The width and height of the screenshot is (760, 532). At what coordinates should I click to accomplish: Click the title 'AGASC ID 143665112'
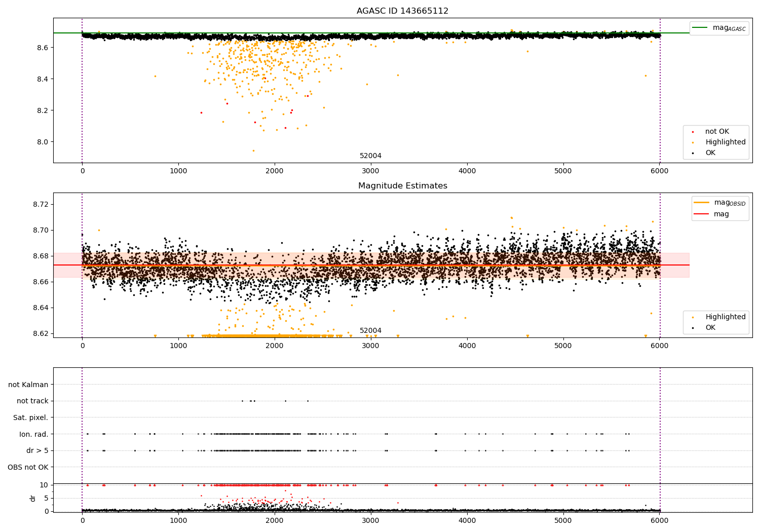[x=402, y=11]
